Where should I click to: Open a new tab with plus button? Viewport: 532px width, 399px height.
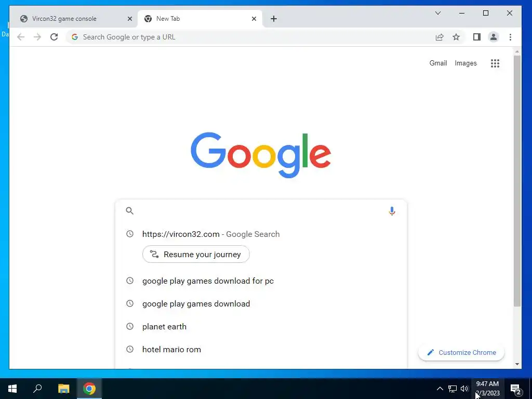273,19
